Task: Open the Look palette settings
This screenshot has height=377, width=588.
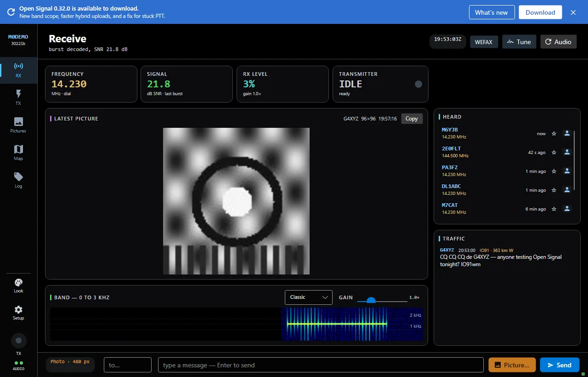Action: tap(18, 286)
